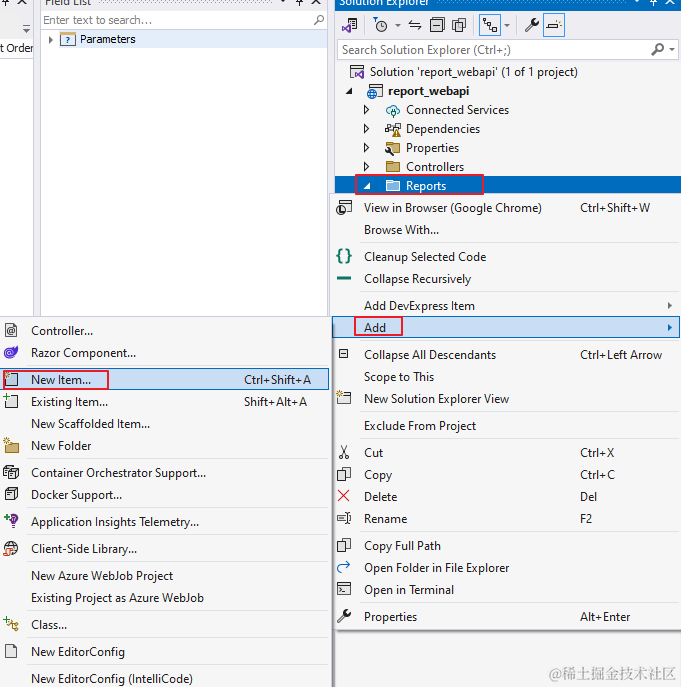
Task: Click the Container Orchestrator Support icon
Action: pyautogui.click(x=11, y=472)
